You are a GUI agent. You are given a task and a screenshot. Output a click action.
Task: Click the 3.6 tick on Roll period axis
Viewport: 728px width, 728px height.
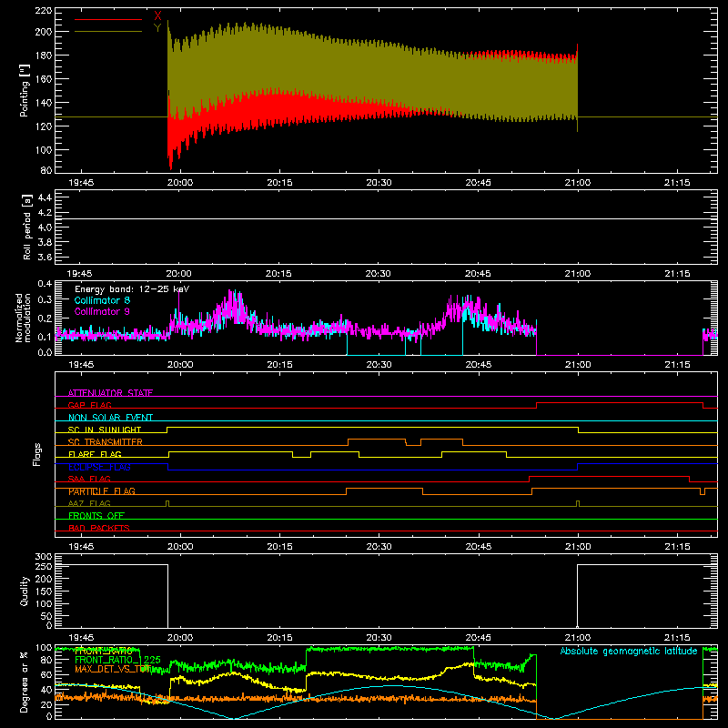pyautogui.click(x=45, y=257)
